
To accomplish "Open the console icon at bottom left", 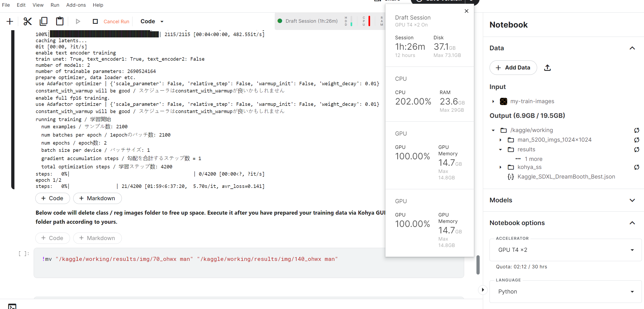I will pos(12,306).
